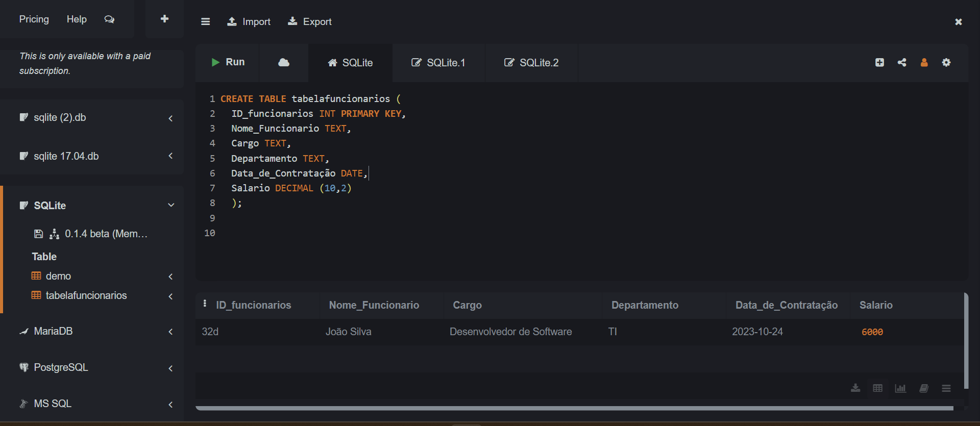Expand the PostgreSQL section chevron
980x426 pixels.
coord(170,368)
